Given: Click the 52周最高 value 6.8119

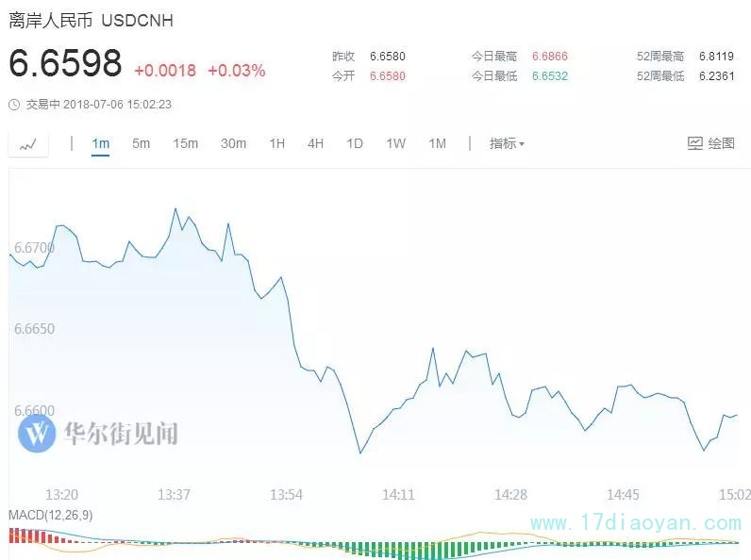Looking at the screenshot, I should (716, 57).
